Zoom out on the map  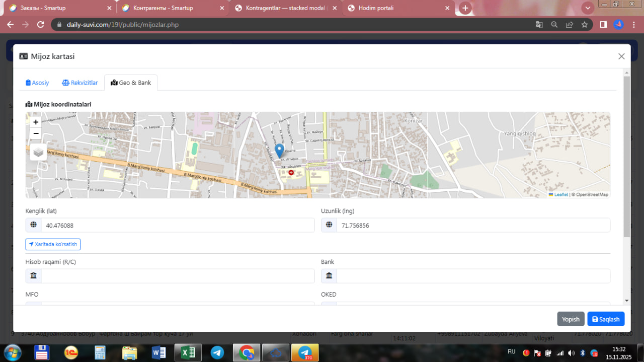(36, 133)
